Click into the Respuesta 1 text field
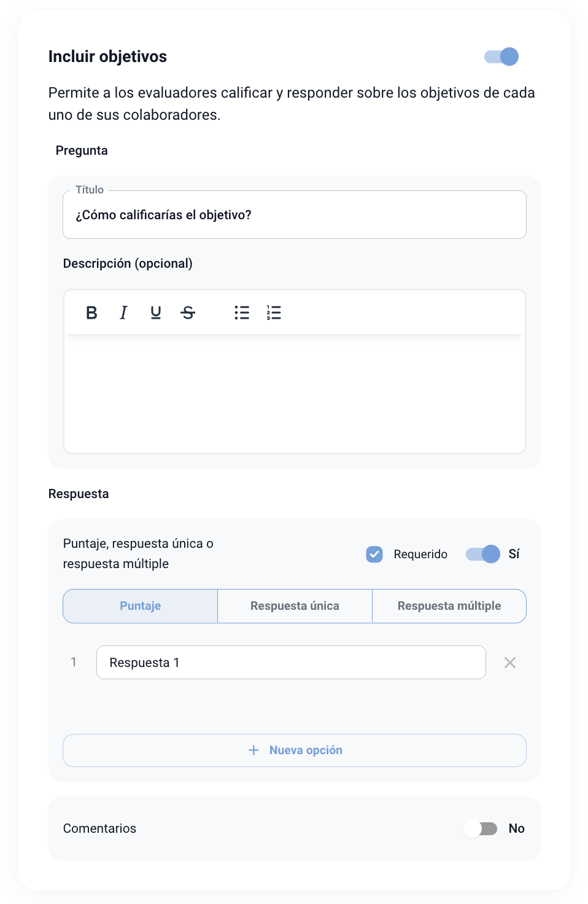Screen dimensions: 588x904 291,663
